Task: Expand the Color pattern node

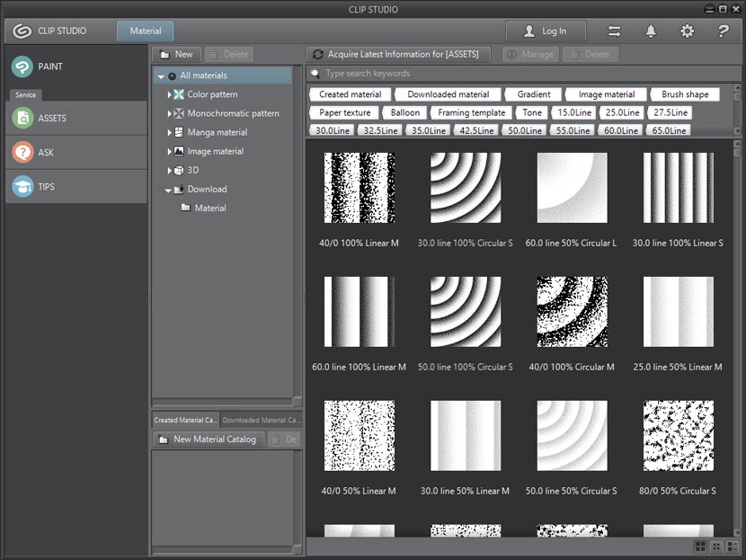Action: click(x=169, y=94)
